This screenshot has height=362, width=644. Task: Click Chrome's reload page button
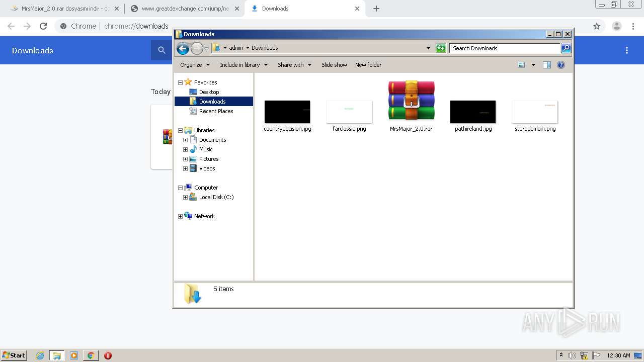(43, 26)
